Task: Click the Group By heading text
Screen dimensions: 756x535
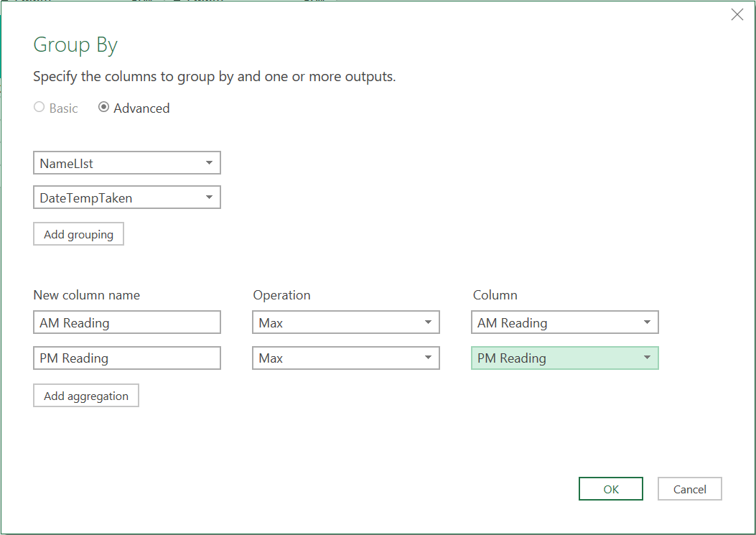Action: pyautogui.click(x=75, y=45)
